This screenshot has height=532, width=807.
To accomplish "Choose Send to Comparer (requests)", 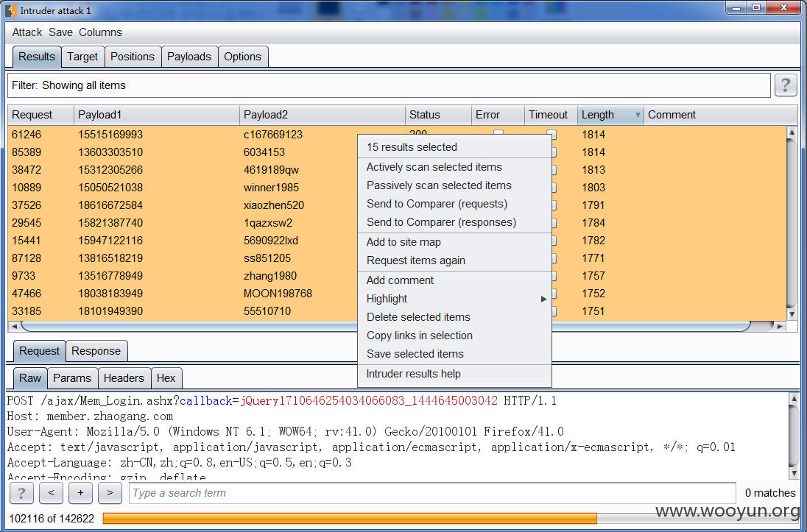I will coord(454,205).
